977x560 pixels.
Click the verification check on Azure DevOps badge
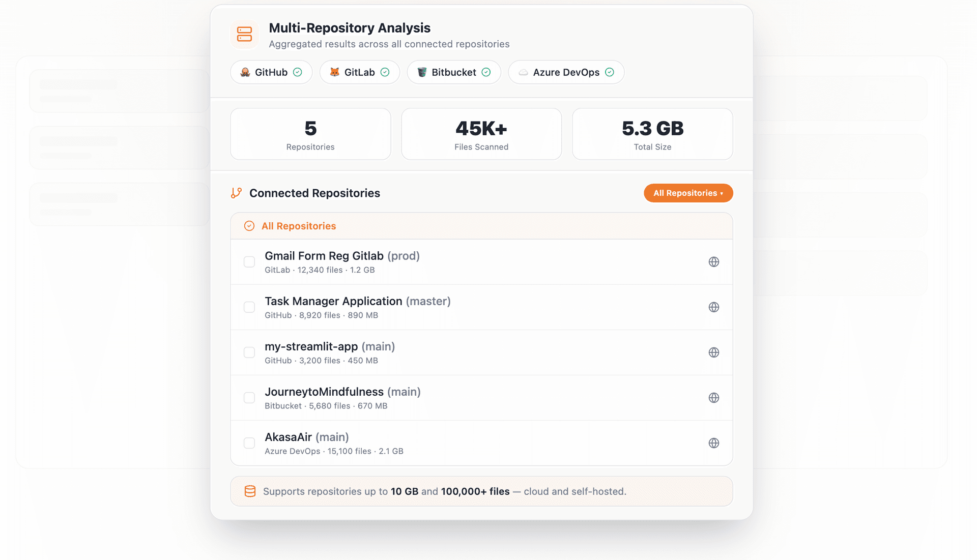pyautogui.click(x=610, y=72)
